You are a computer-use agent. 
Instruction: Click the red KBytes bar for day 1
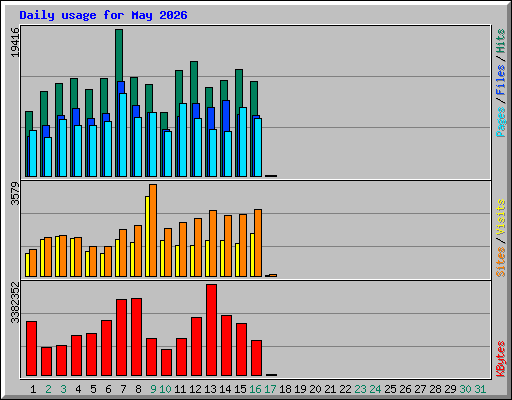click(31, 349)
